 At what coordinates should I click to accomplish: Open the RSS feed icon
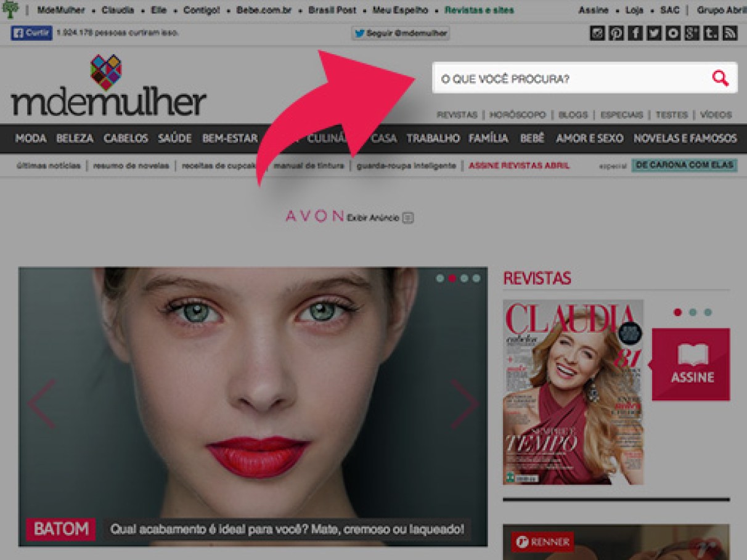coord(730,33)
